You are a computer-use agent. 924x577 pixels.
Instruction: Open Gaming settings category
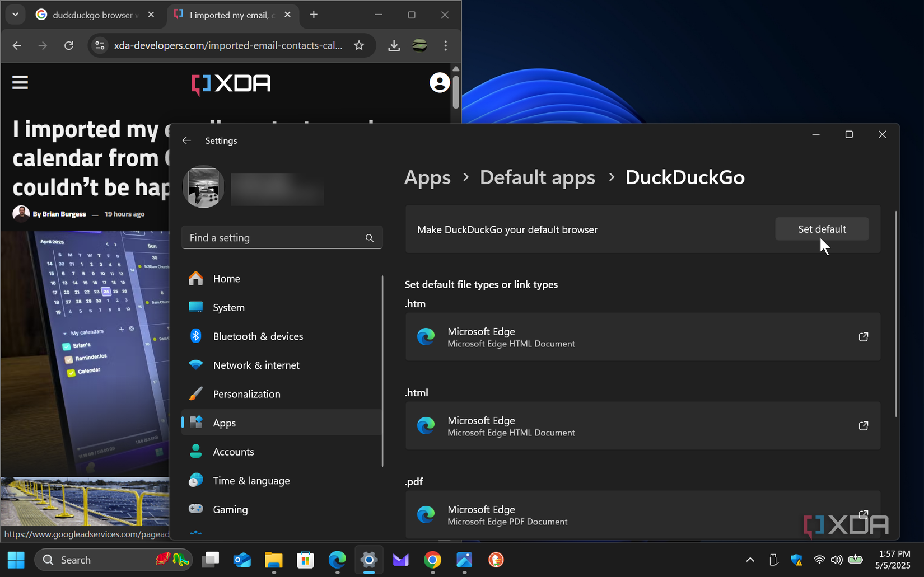tap(282, 509)
